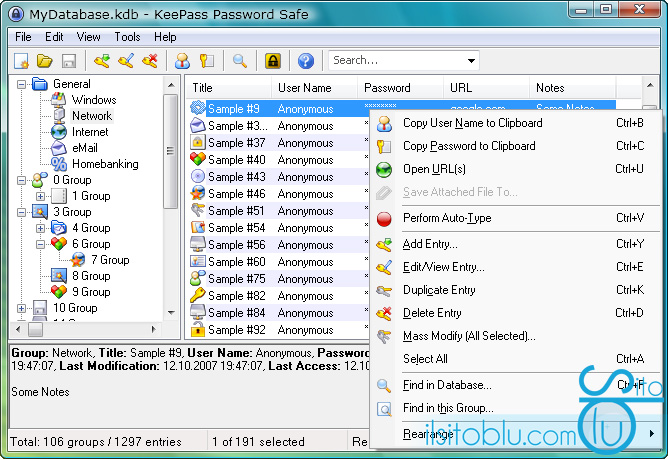The height and width of the screenshot is (459, 668).
Task: Open the Search box dropdown arrow
Action: [x=471, y=61]
